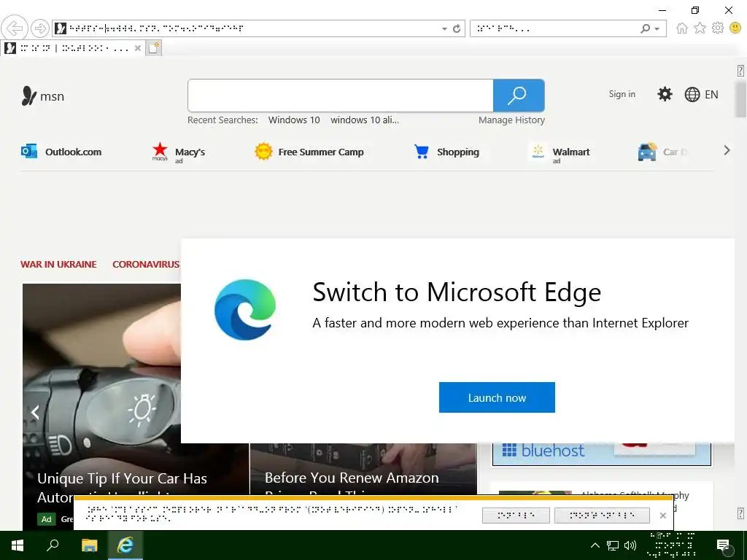Click the bluehost advertisement banner
The width and height of the screenshot is (747, 560).
click(601, 454)
